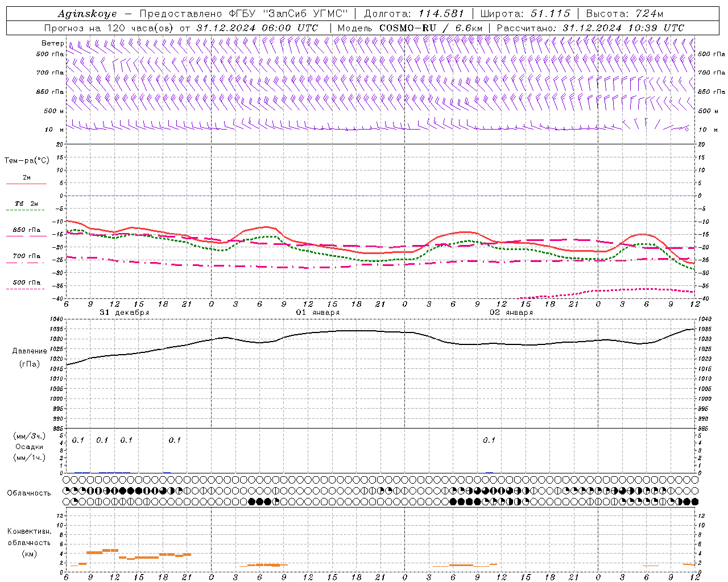Click the red 850 гПа legend line
Viewport: 728px width, 582px height.
[26, 236]
